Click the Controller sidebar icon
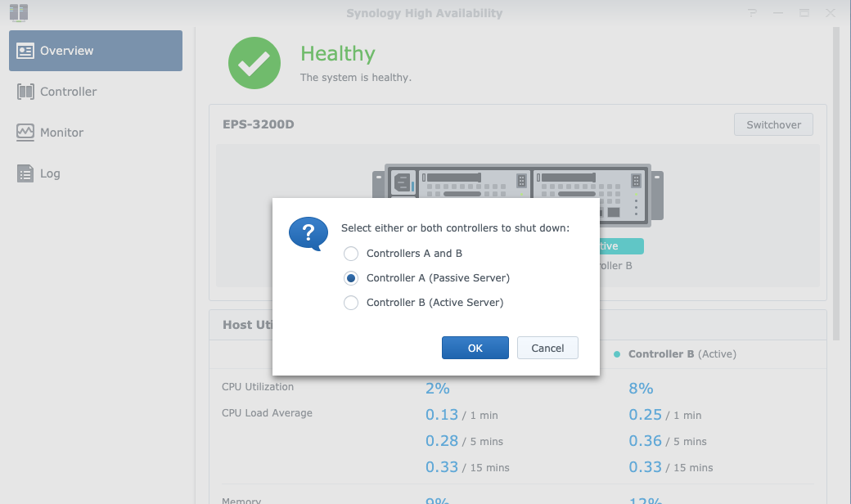Viewport: 851px width, 504px height. (x=25, y=92)
